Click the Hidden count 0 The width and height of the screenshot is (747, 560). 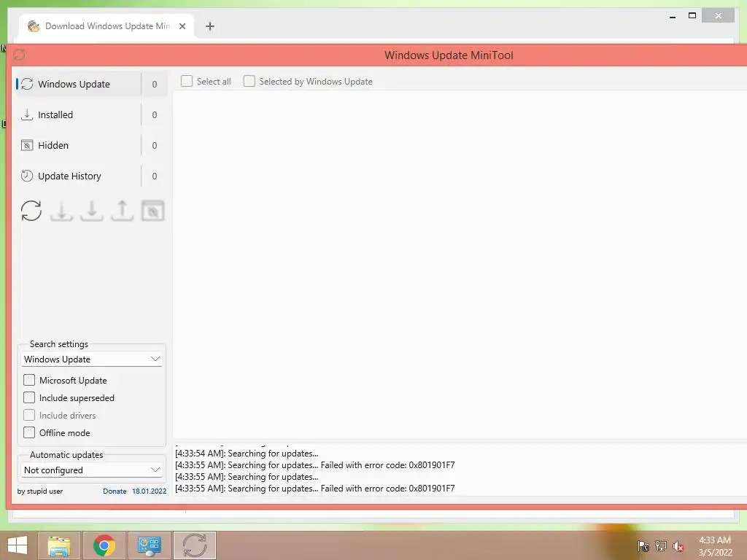pyautogui.click(x=155, y=145)
